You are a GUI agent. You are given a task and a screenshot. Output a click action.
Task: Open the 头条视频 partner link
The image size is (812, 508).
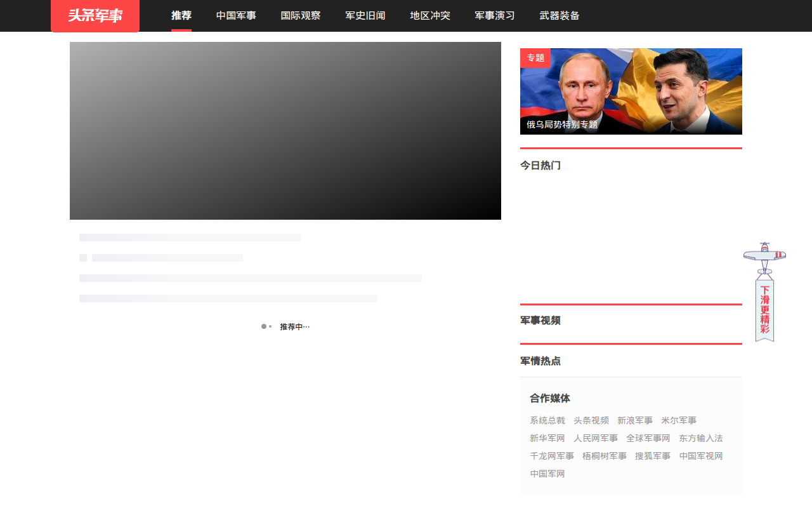point(591,420)
